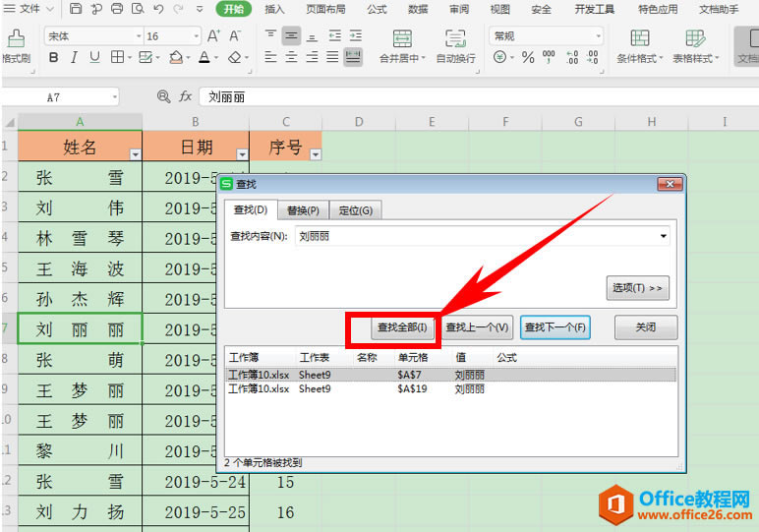Expand the search content history dropdown
This screenshot has height=532, width=759.
pyautogui.click(x=664, y=236)
